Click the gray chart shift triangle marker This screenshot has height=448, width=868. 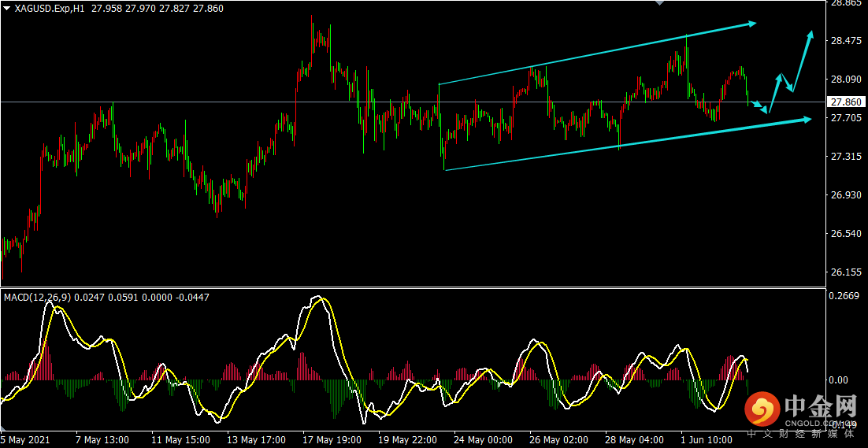tap(659, 4)
